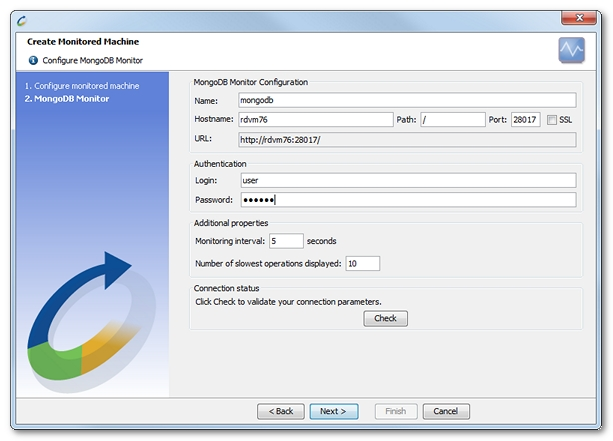Image resolution: width=613 pixels, height=441 pixels.
Task: Click the 'Number of slowest operations displayed:' label
Action: click(268, 264)
